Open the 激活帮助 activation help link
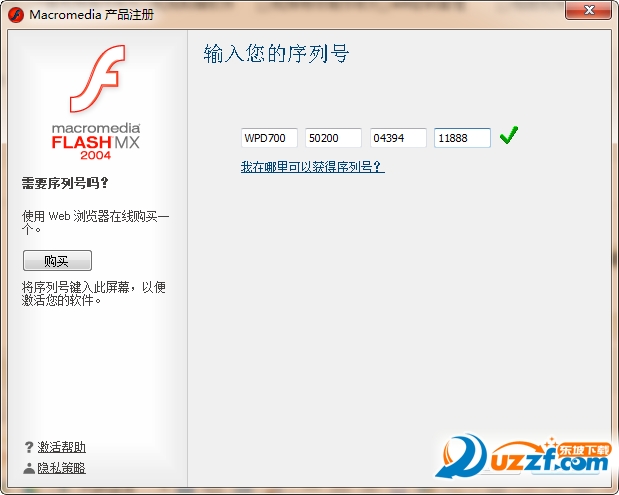This screenshot has height=495, width=619. (62, 447)
